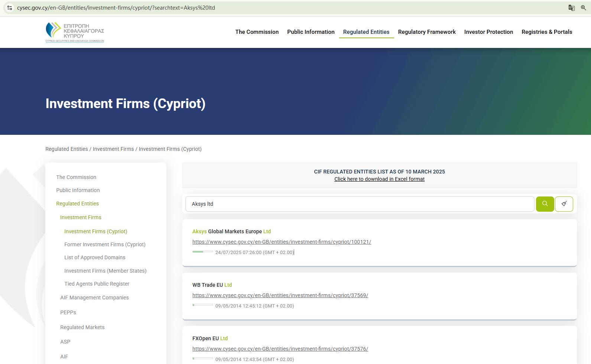Select Regulated Entities in sidebar
Viewport: 591px width, 364px height.
77,204
